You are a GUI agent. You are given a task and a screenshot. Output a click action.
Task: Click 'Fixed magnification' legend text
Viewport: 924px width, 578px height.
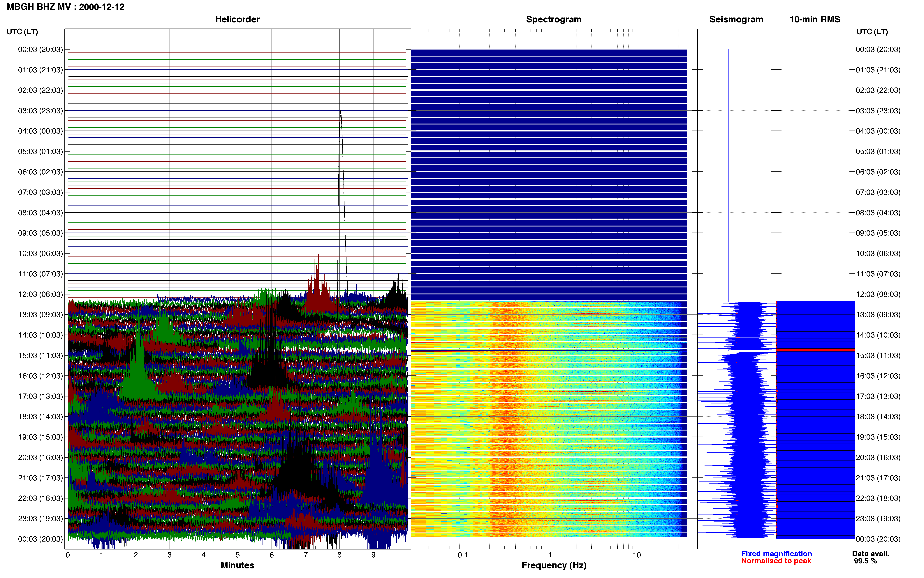pos(776,554)
